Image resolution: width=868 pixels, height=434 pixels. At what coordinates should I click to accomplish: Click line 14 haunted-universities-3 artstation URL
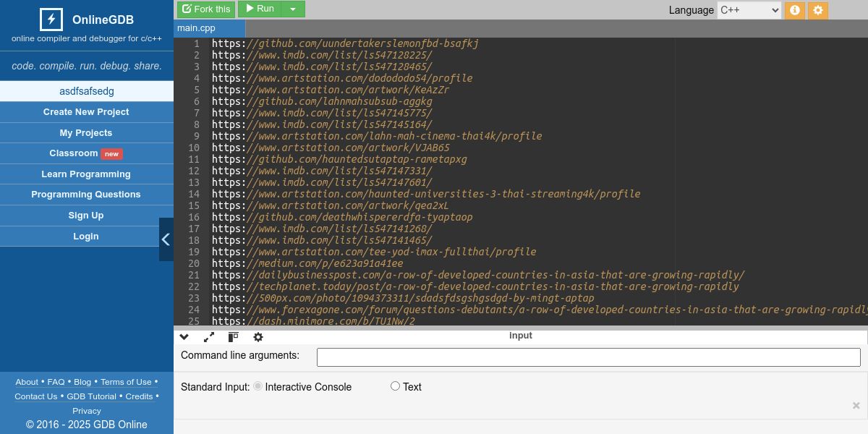(426, 194)
